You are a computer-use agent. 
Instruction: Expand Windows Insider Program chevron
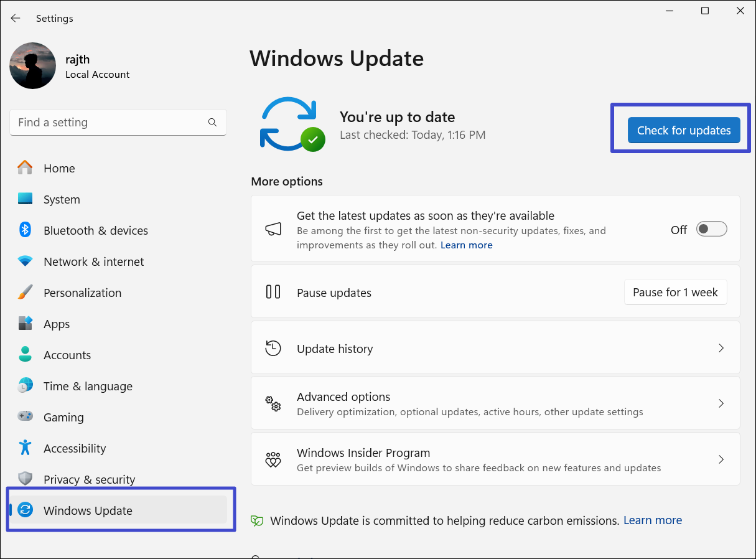721,459
